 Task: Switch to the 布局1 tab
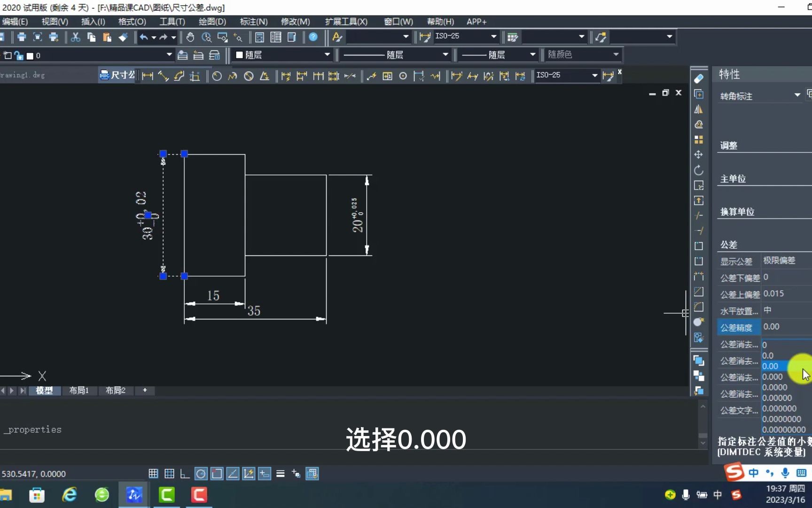(x=78, y=390)
